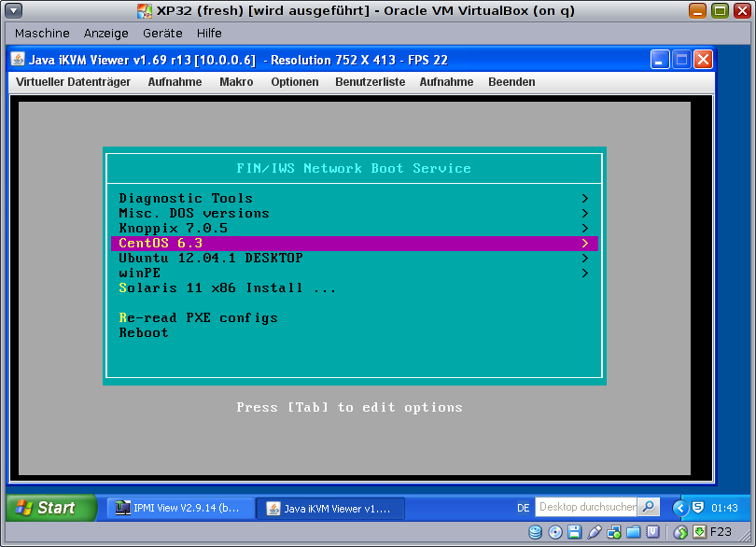Open the outer window menu arrow button
The width and height of the screenshot is (756, 547).
pyautogui.click(x=13, y=10)
